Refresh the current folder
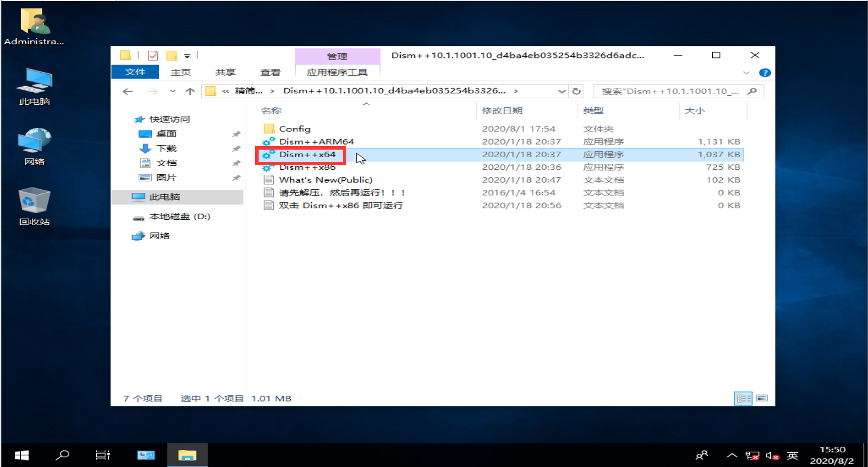 pos(577,91)
